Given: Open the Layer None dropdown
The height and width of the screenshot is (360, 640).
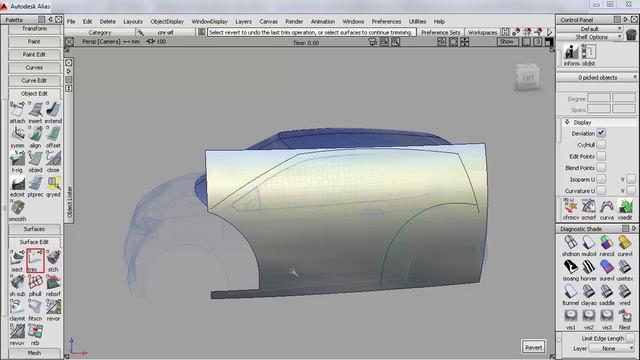Looking at the screenshot, I should (x=612, y=349).
